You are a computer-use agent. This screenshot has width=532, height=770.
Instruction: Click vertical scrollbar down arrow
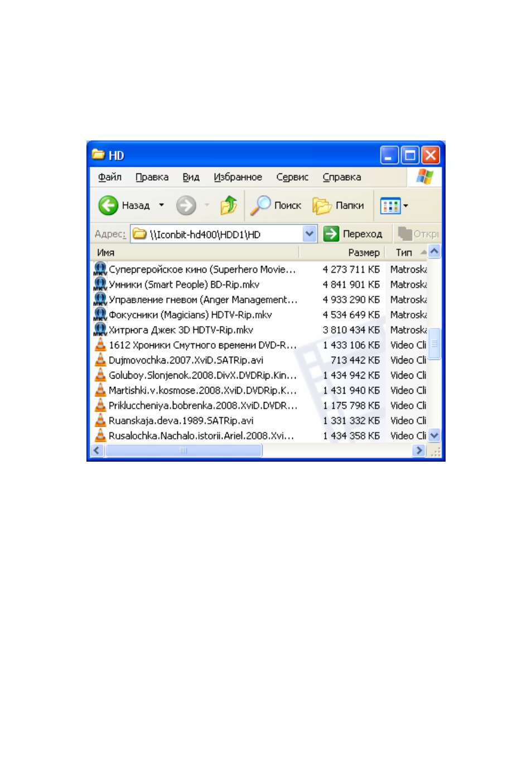(x=434, y=435)
